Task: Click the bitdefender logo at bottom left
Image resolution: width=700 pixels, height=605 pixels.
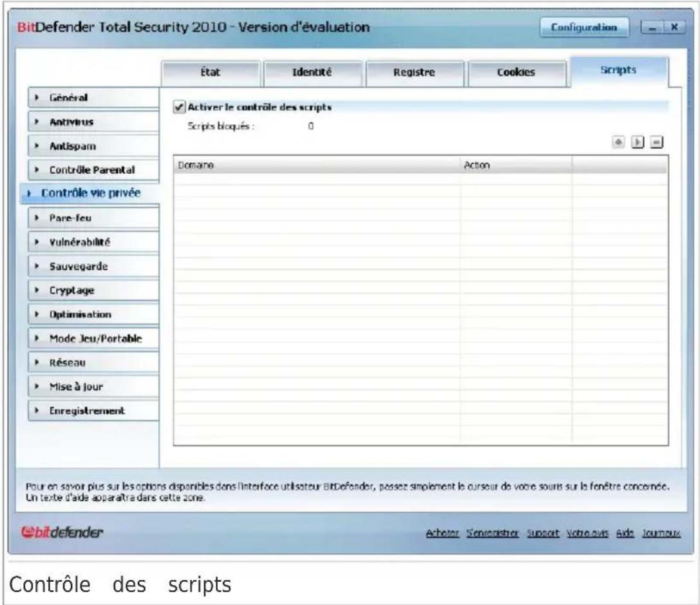Action: pyautogui.click(x=62, y=532)
